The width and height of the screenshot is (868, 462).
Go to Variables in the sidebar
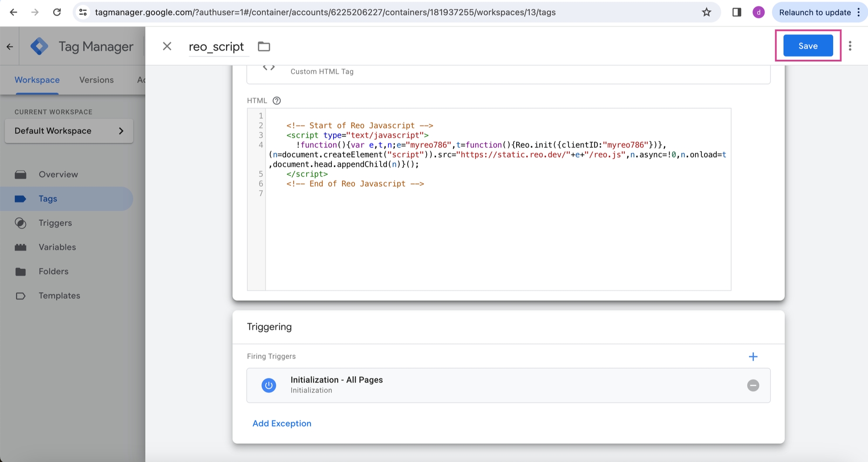point(57,247)
